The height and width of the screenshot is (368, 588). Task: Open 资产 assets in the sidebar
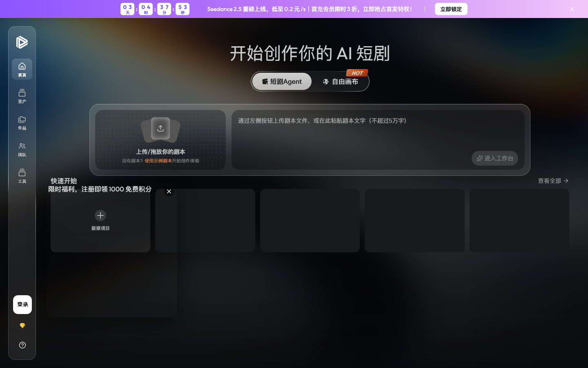click(x=22, y=96)
